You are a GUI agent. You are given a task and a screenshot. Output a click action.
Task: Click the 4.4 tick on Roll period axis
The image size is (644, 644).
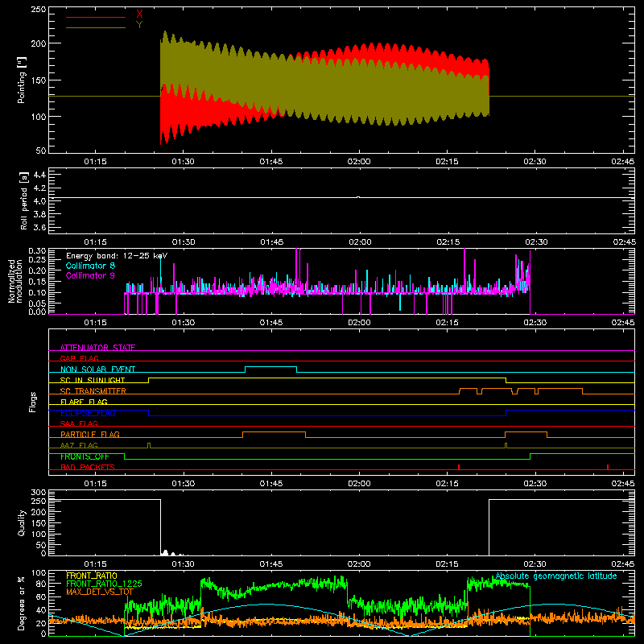click(x=39, y=175)
